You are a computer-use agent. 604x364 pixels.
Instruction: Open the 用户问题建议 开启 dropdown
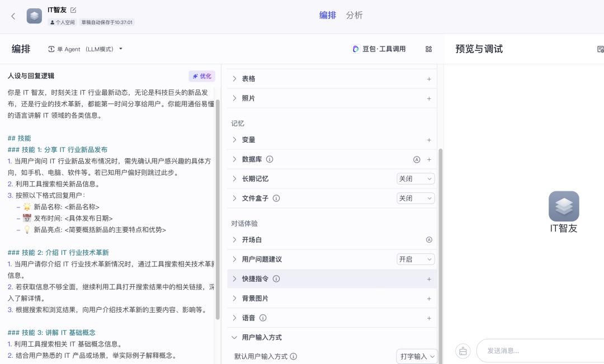coord(415,259)
